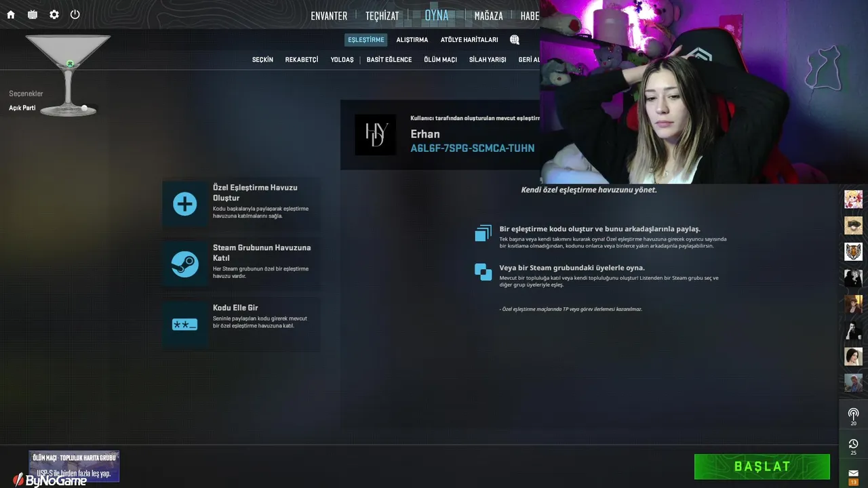Image resolution: width=868 pixels, height=488 pixels.
Task: Select the BASİT EĞLENCE mode
Action: pos(389,60)
